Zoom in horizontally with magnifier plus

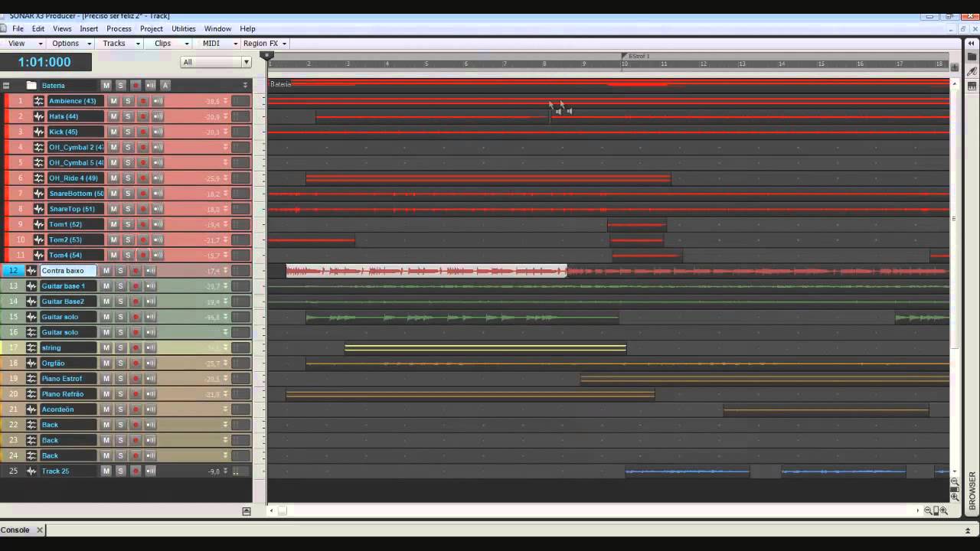[943, 510]
